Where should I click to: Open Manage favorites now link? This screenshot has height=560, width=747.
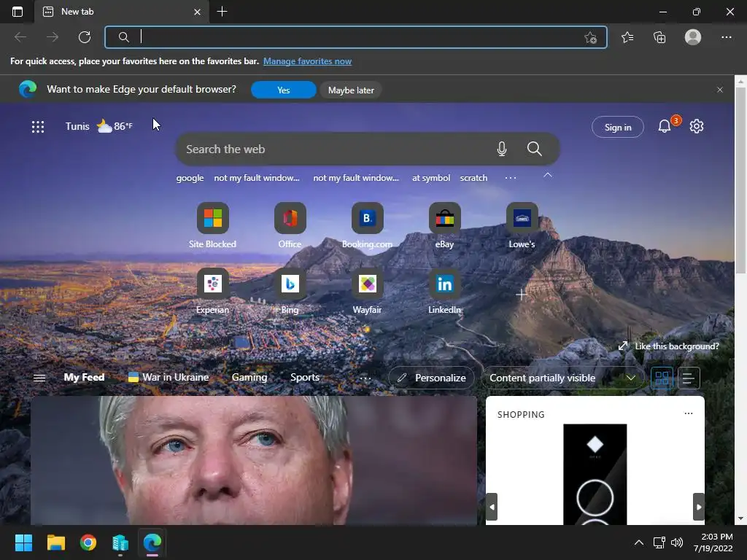[x=307, y=61]
